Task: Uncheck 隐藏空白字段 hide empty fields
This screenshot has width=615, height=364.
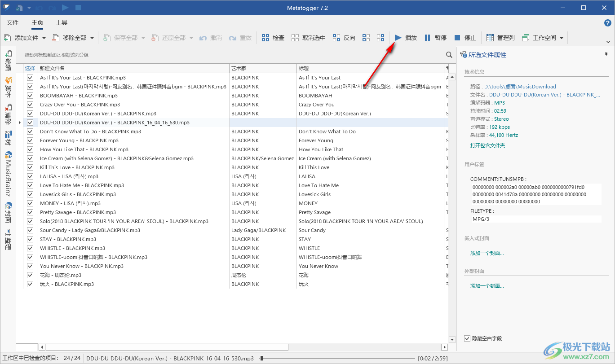Action: pyautogui.click(x=467, y=338)
